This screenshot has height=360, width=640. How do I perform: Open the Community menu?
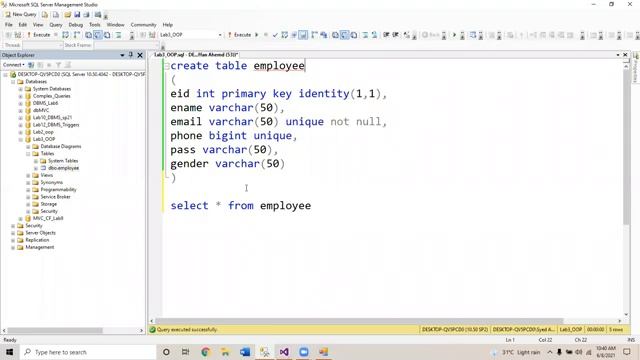(x=143, y=25)
